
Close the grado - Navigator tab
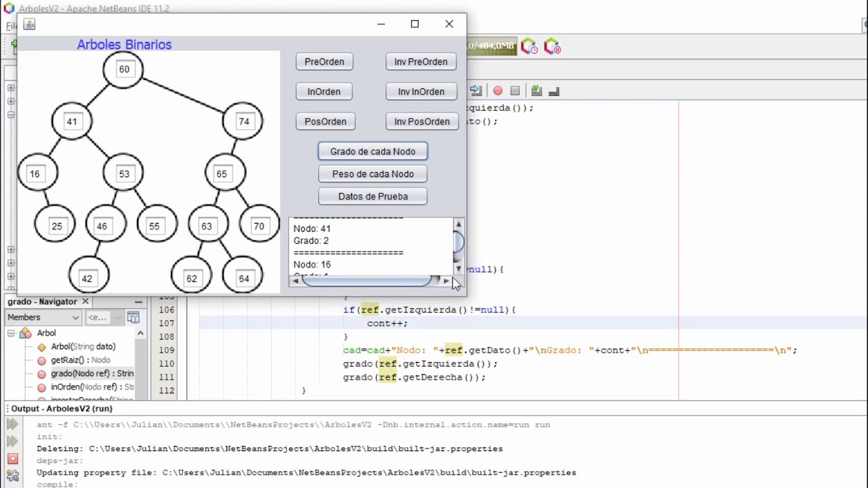pos(85,301)
